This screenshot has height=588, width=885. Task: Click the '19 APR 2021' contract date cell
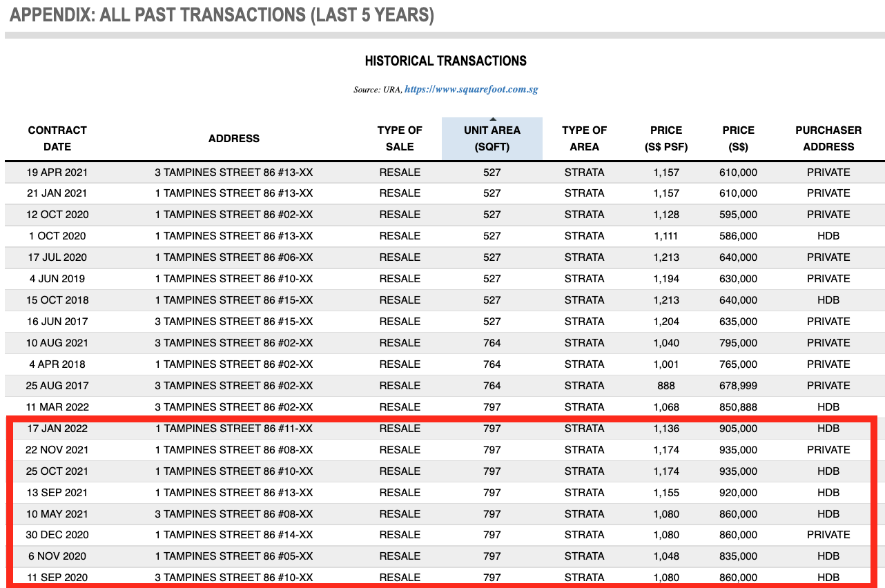(x=57, y=173)
